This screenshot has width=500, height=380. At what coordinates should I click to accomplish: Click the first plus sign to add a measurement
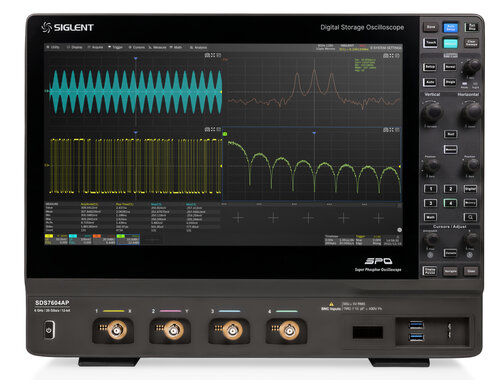[x=238, y=218]
